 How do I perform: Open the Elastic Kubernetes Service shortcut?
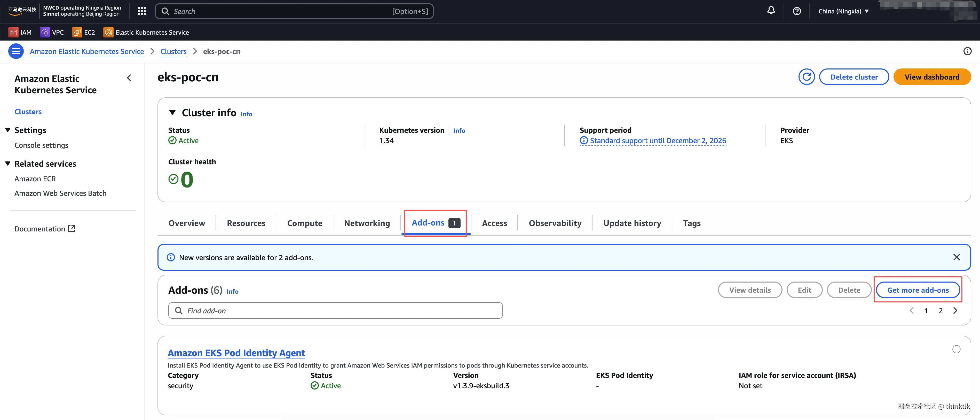(x=146, y=32)
